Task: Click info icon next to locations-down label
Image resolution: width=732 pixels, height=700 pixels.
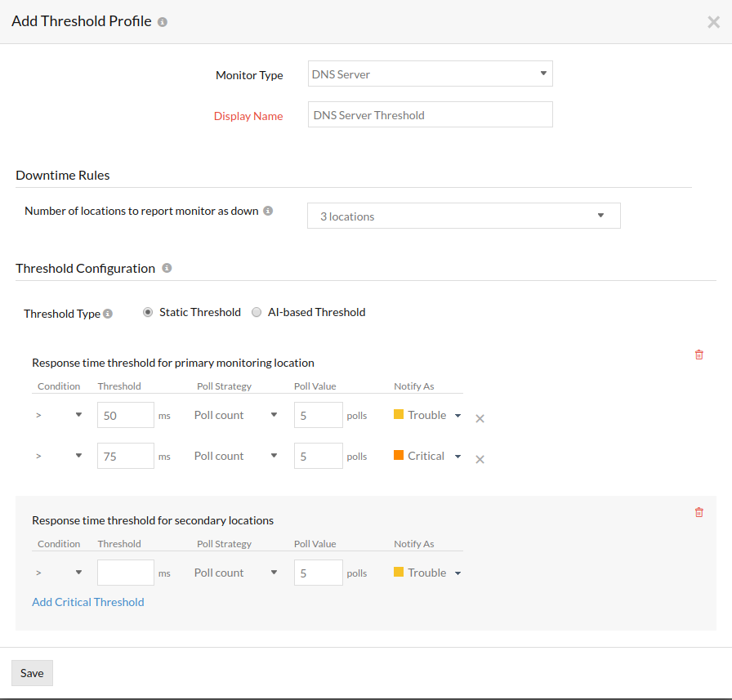Action: pyautogui.click(x=268, y=211)
